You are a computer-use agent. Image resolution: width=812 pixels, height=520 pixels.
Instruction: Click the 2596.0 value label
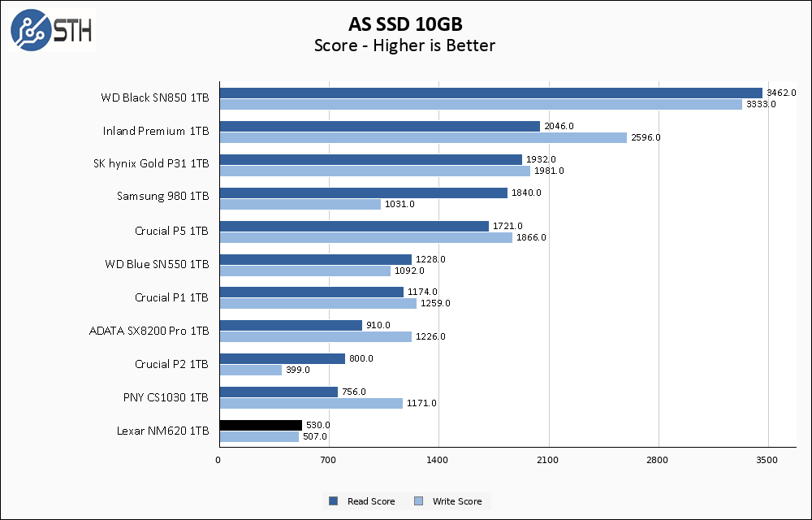tap(646, 137)
